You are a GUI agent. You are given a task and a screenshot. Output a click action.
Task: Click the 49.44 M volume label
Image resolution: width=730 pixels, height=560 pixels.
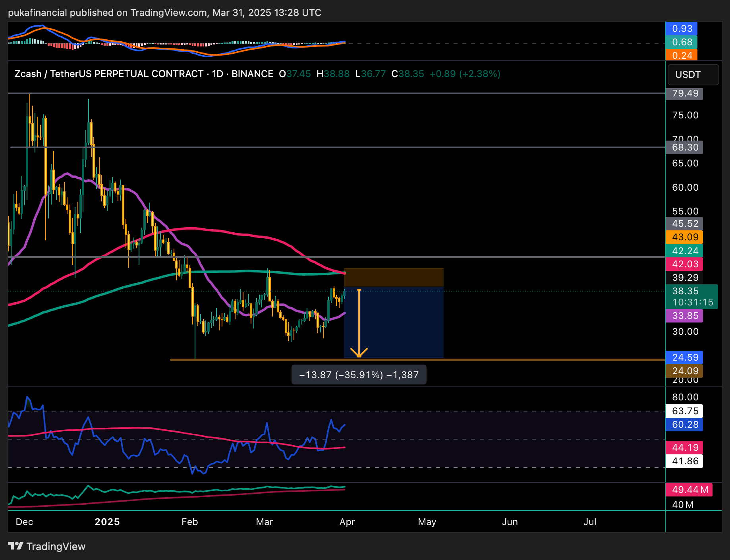coord(689,490)
